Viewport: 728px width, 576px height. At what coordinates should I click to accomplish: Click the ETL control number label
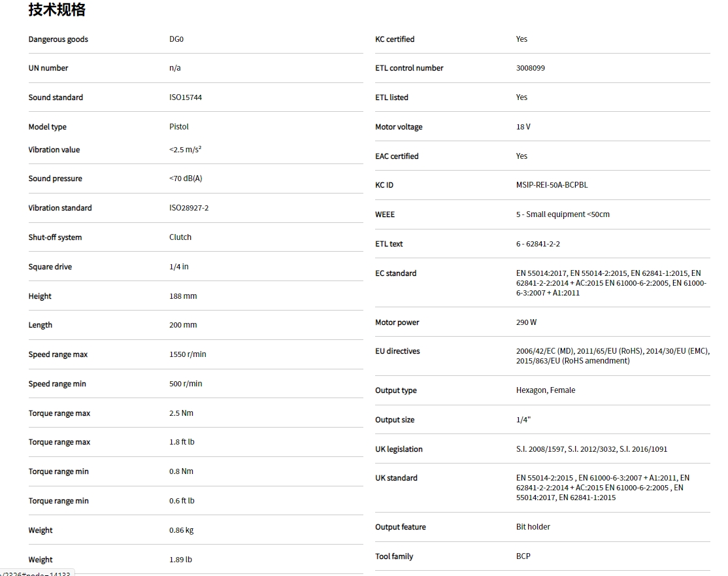point(409,68)
